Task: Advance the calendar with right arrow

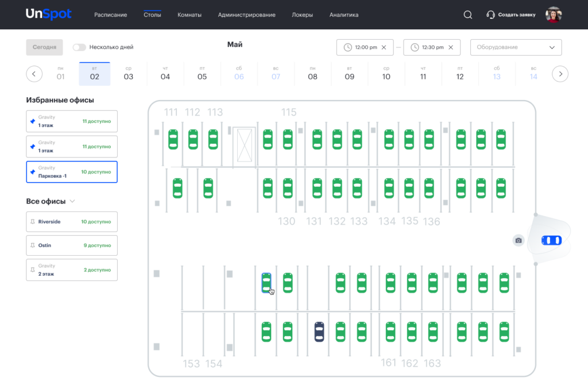Action: click(x=560, y=74)
